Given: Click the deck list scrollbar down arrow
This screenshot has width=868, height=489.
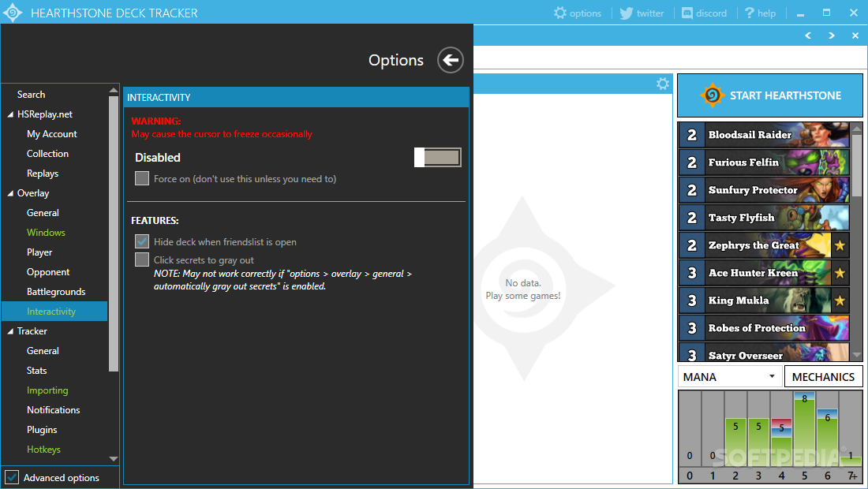Looking at the screenshot, I should click(856, 355).
